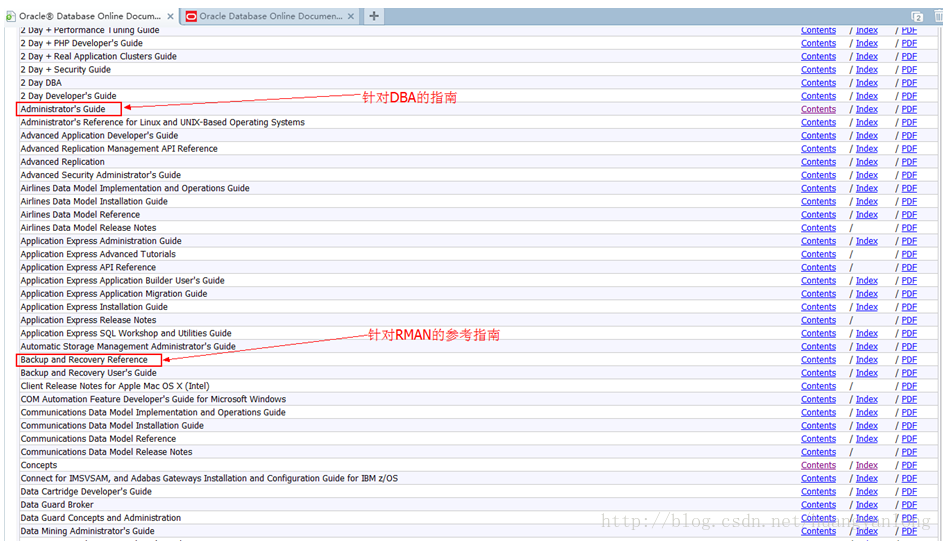
Task: Open Index for Concepts
Action: [x=867, y=465]
